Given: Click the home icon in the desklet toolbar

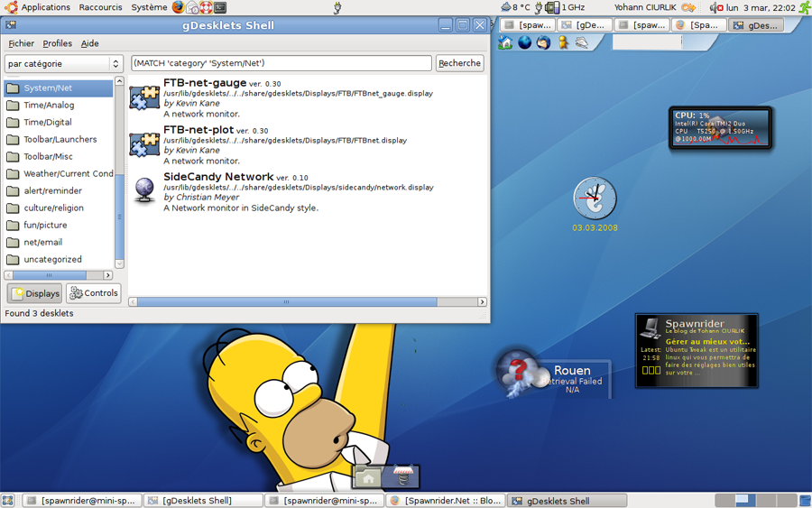Looking at the screenshot, I should click(505, 42).
